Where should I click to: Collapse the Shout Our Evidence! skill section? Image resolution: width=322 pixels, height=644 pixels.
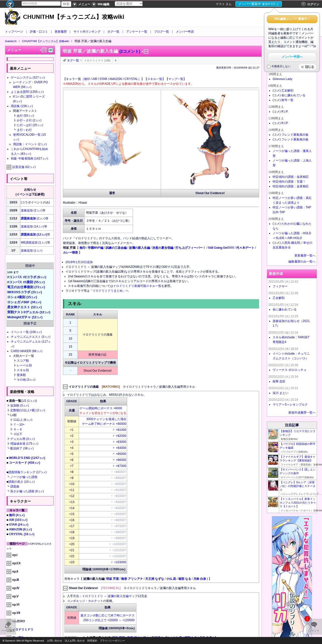click(65, 588)
